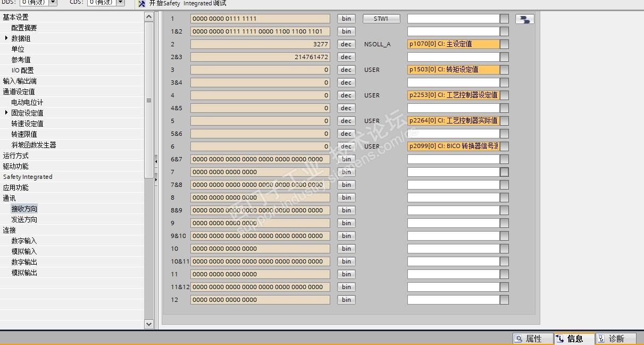Screen dimensions: 644x345
Task: Click the right splitter arrow beside the navigation tree
Action: click(156, 180)
